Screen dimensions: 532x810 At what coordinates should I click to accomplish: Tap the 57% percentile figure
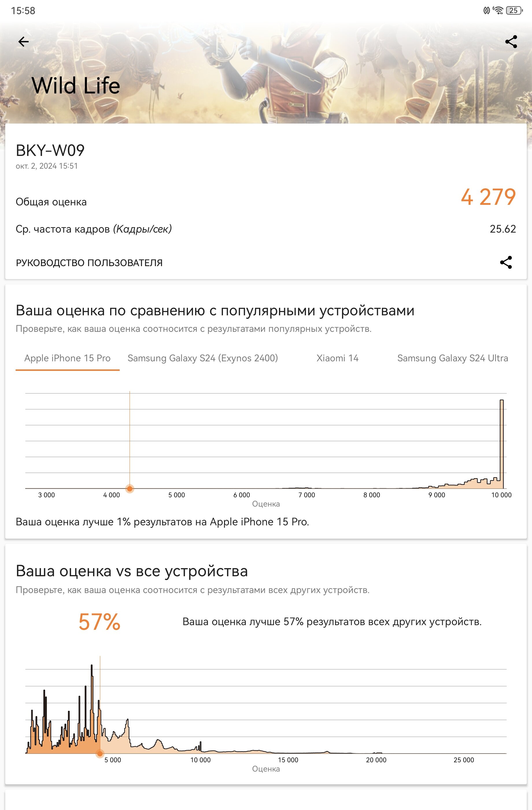pos(99,622)
